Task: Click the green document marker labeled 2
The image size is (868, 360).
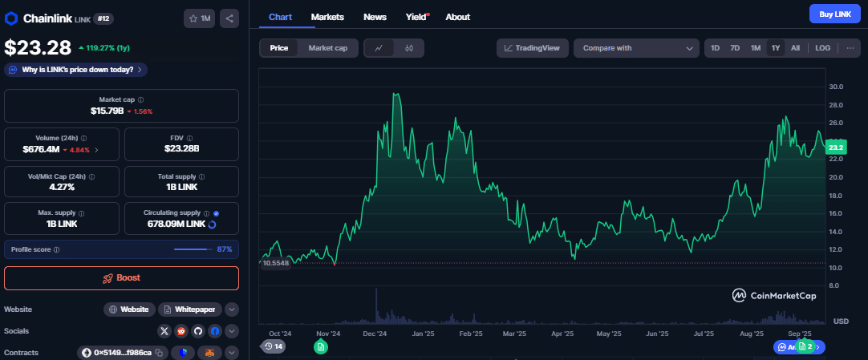Action: coord(806,346)
